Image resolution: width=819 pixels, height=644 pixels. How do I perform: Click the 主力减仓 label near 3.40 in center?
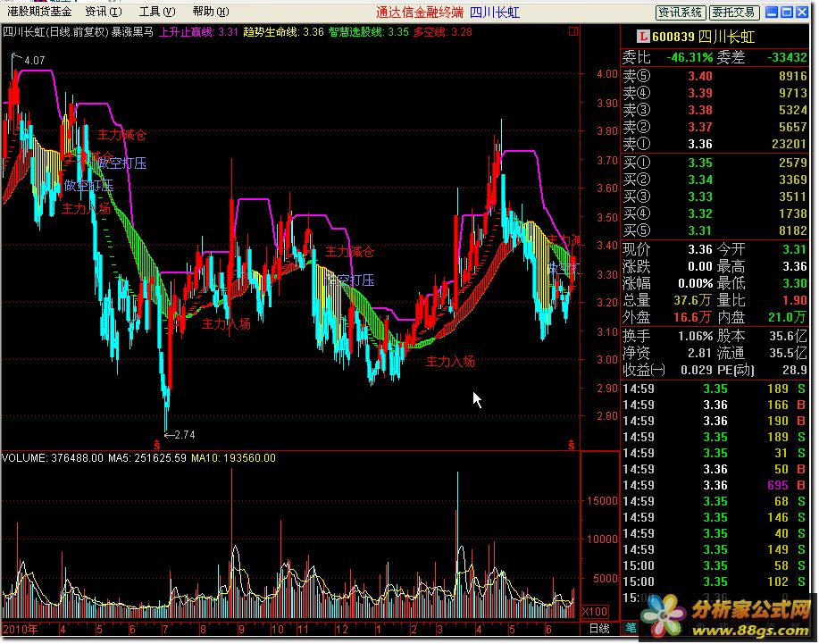(349, 252)
